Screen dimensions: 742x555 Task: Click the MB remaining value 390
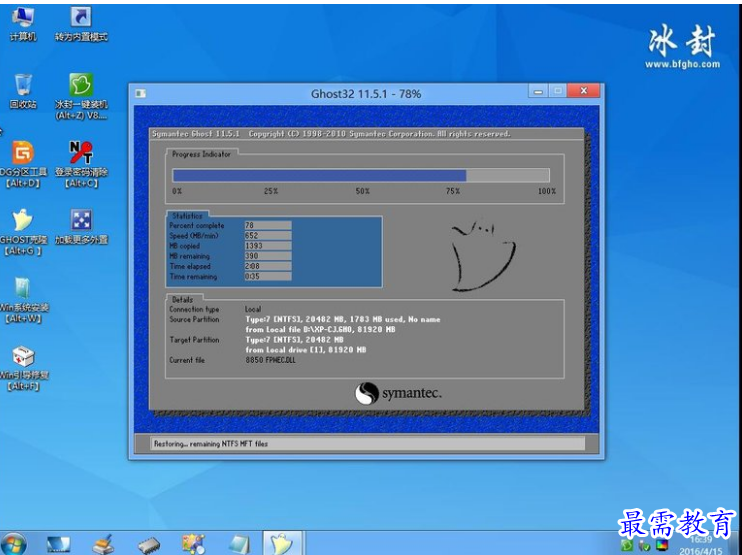(x=268, y=256)
